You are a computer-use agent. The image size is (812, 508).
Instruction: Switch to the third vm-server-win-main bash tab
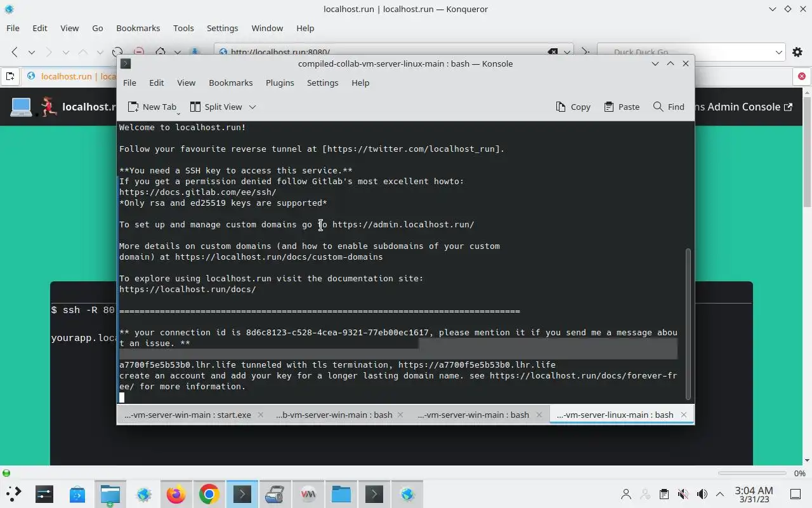pyautogui.click(x=473, y=415)
